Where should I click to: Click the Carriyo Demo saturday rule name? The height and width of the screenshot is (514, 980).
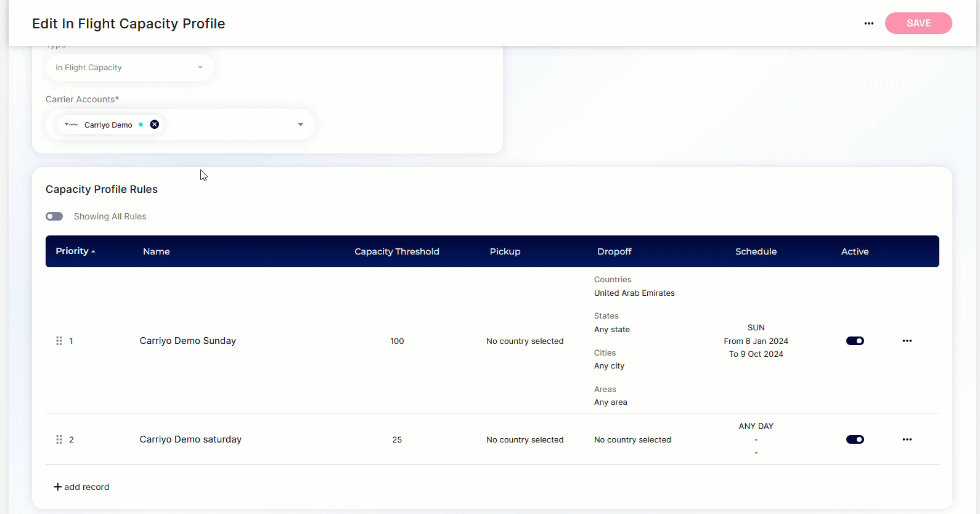[x=190, y=439]
